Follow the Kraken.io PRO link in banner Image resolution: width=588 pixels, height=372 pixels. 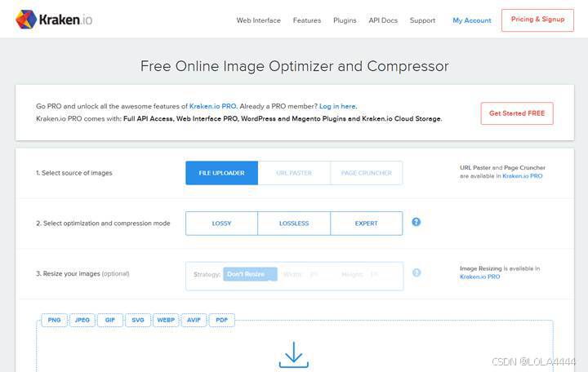pos(212,106)
